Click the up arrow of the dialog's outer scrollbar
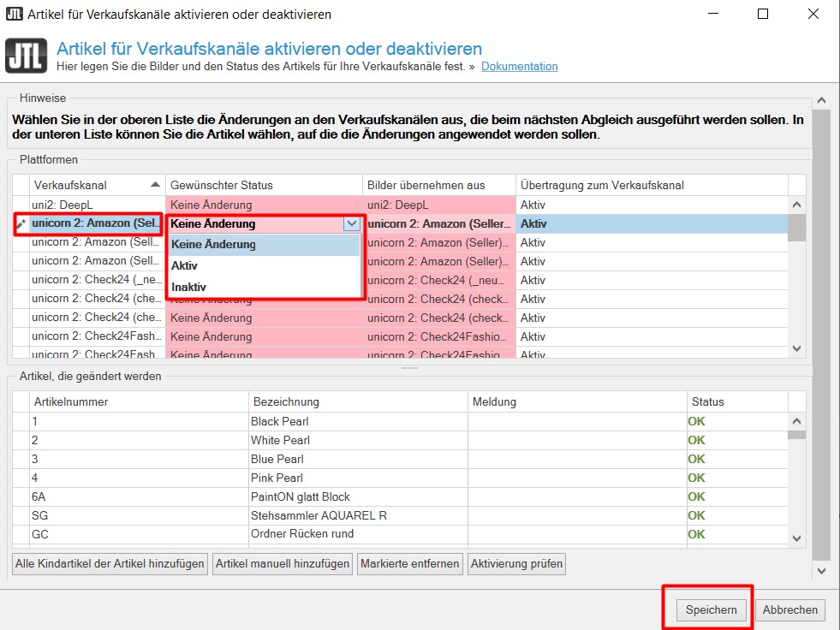840x630 pixels. (x=822, y=100)
